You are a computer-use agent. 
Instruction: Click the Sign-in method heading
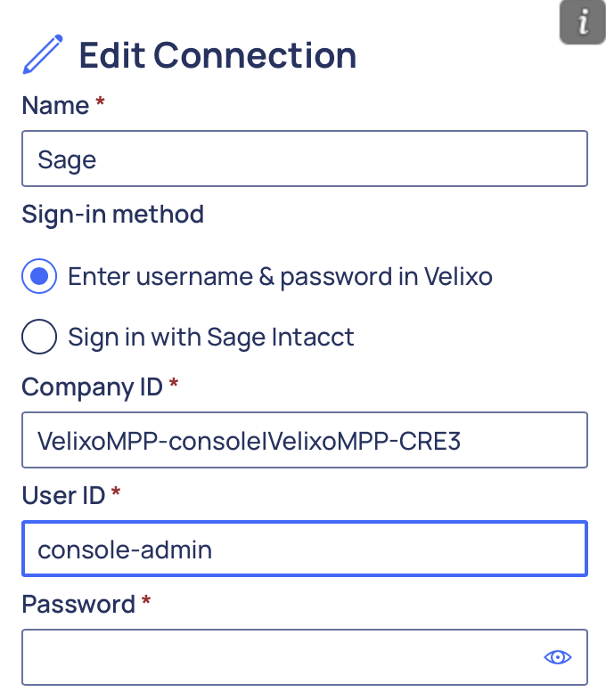pos(112,215)
